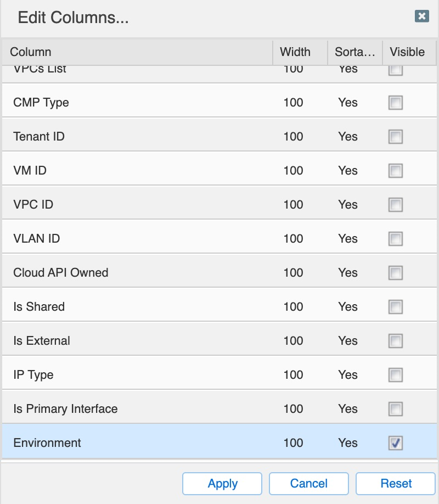Check Is Primary Interface visible box

396,409
